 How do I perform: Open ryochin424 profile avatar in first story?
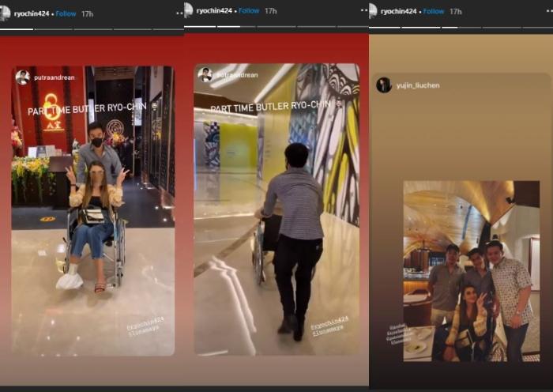(5, 13)
